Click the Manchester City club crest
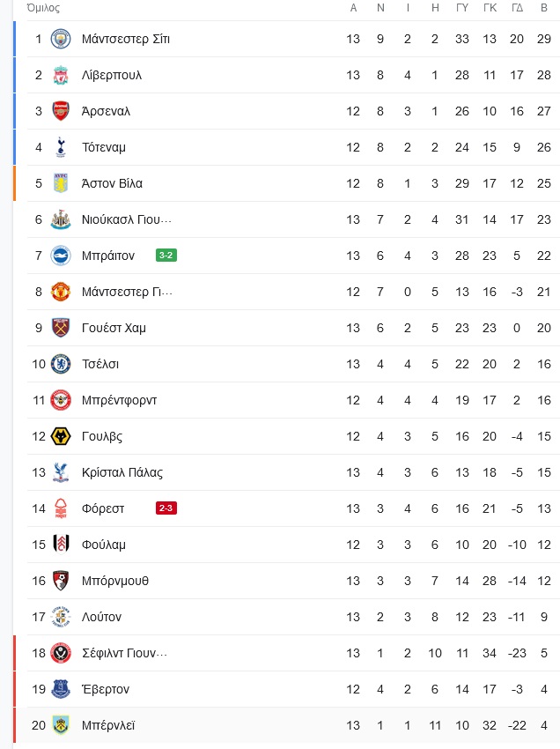 (61, 39)
